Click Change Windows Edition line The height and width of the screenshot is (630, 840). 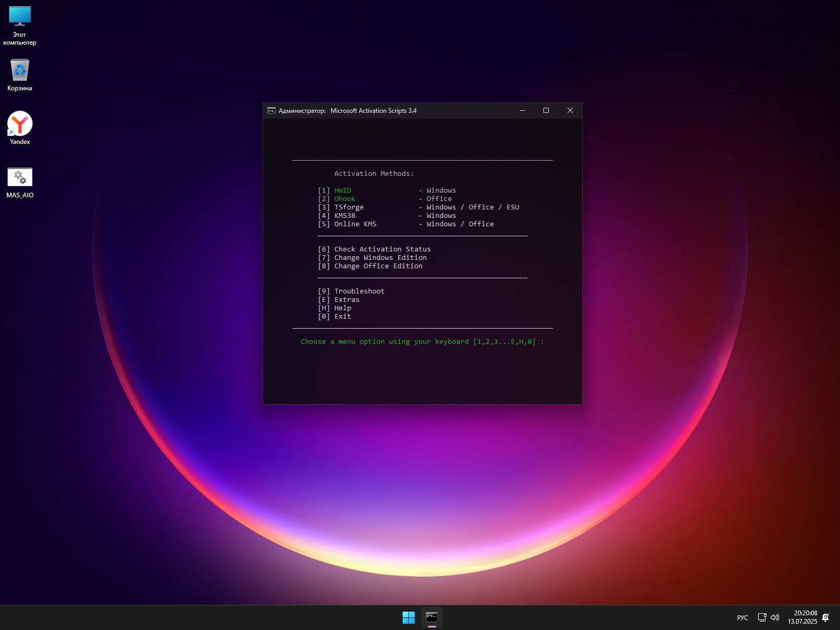(372, 258)
